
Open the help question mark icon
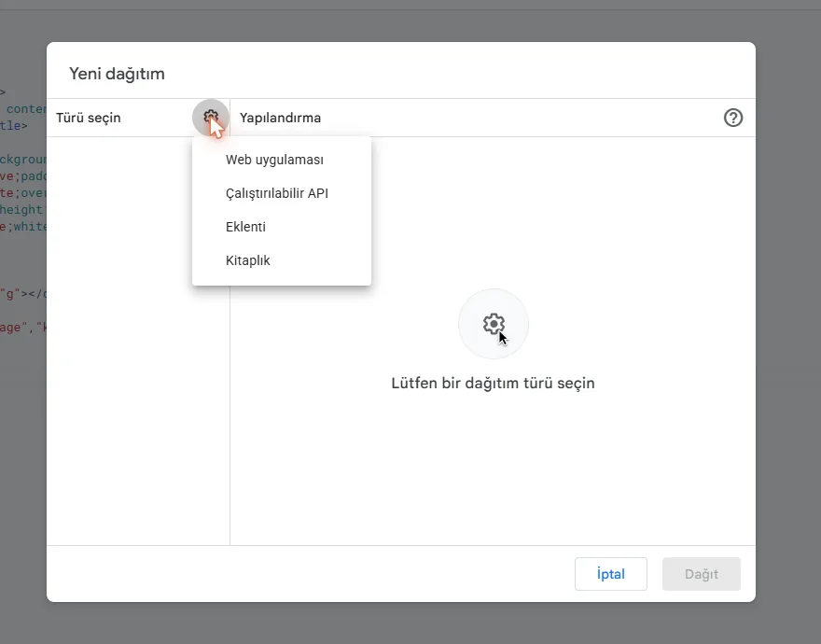[x=733, y=118]
